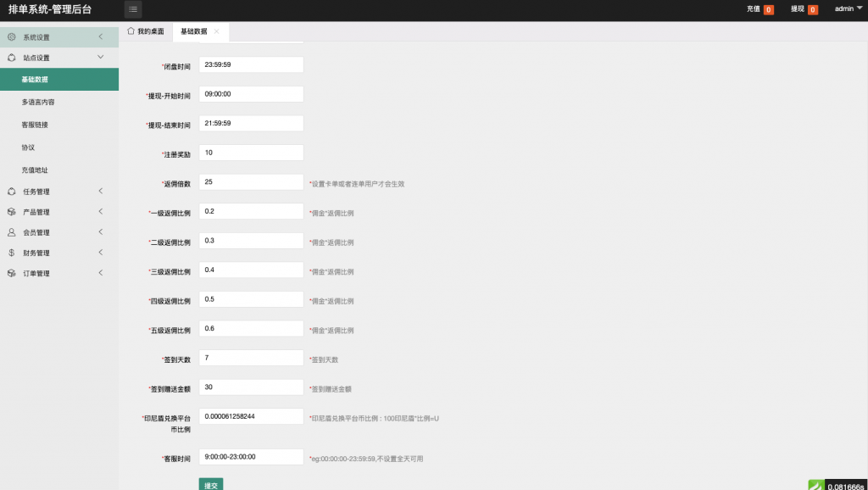Collapse the 站点设置 section

pyautogui.click(x=102, y=58)
